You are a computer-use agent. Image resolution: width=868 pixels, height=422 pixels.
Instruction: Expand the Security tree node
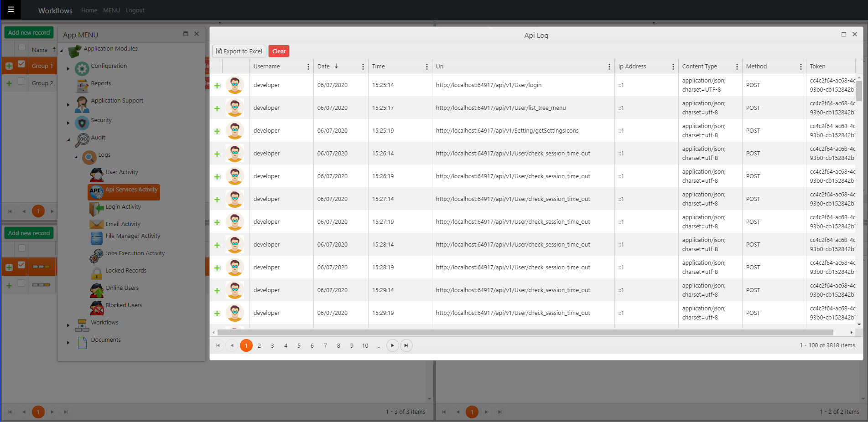pyautogui.click(x=68, y=123)
